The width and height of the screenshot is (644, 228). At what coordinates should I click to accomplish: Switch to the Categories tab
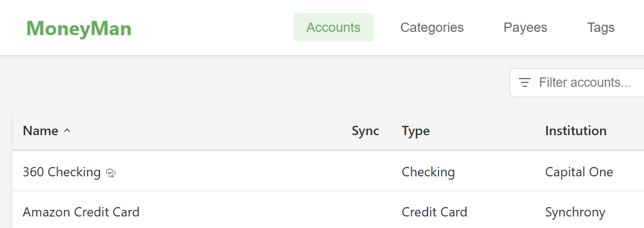[432, 27]
